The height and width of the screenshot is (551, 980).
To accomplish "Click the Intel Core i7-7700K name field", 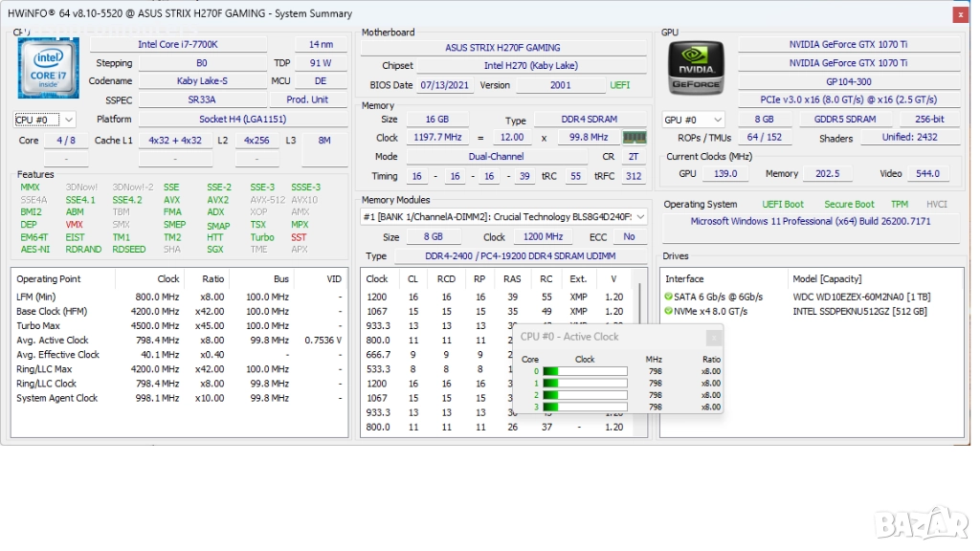I will tap(178, 44).
